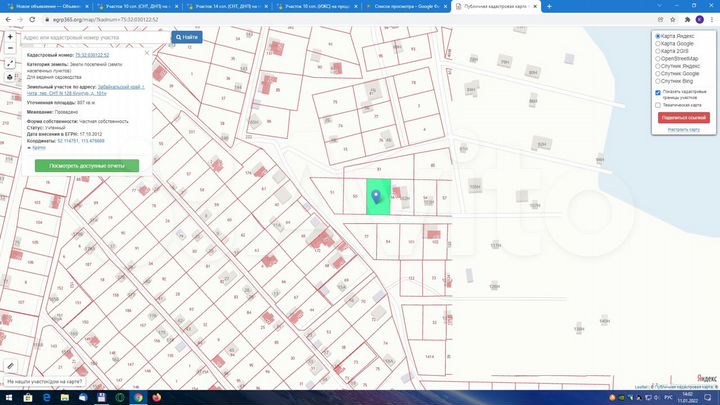Click the blue marker on highlighted parcel
Viewport: 720px width, 405px height.
[x=376, y=197]
